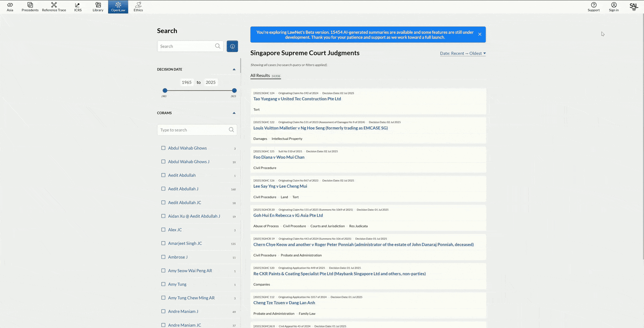Screen dimensions: 644x328
Task: Tick the Amy Seow Wai Peng AR checkbox
Action: tap(163, 271)
